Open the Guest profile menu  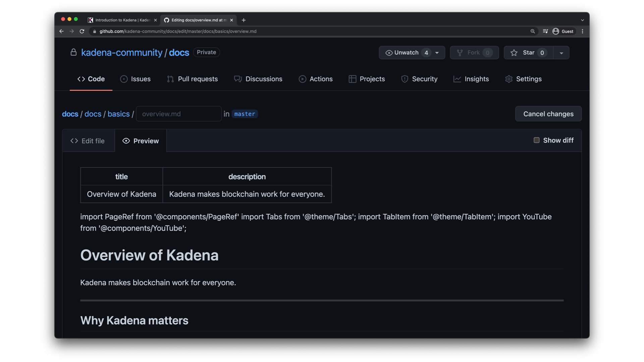coord(563,31)
